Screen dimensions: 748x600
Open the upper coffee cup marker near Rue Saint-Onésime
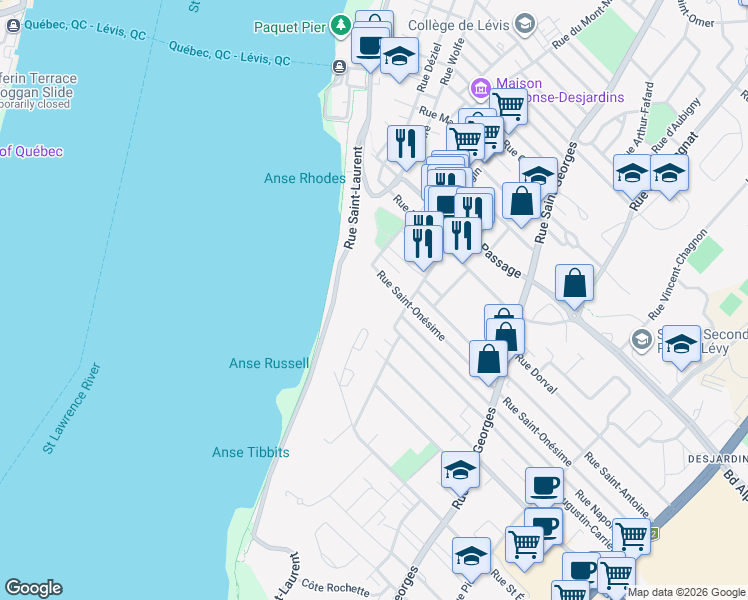(x=544, y=486)
